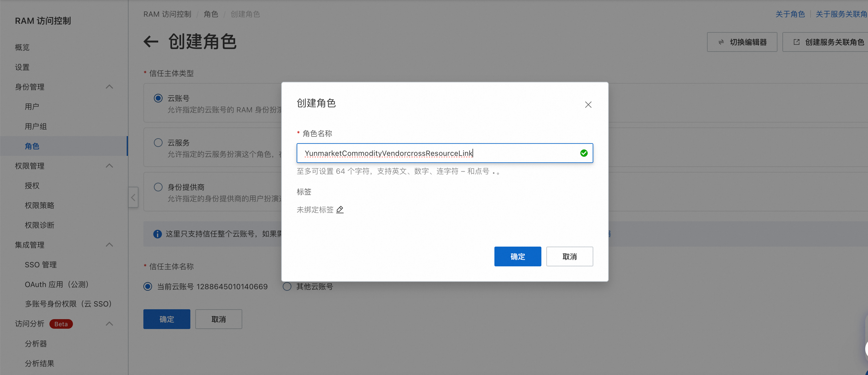Click the back arrow beside 创建角色 title

(150, 42)
